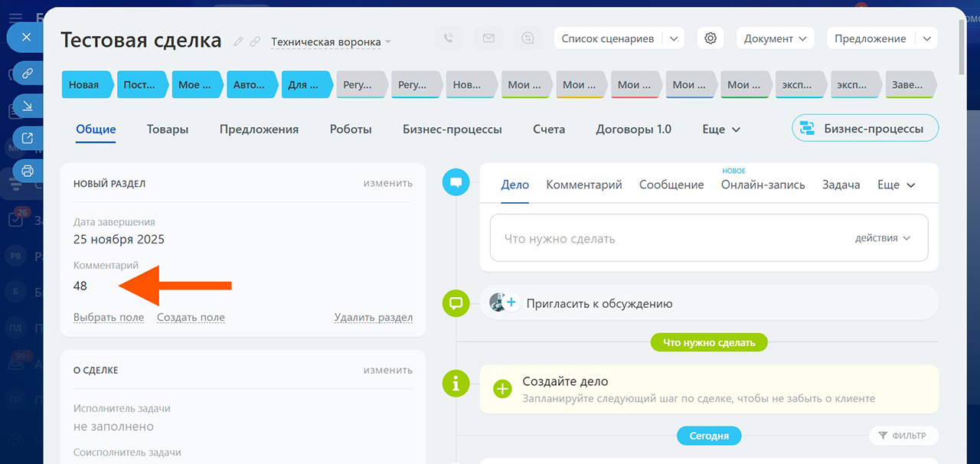Click the print icon in the side panel
The height and width of the screenshot is (464, 980).
click(28, 171)
